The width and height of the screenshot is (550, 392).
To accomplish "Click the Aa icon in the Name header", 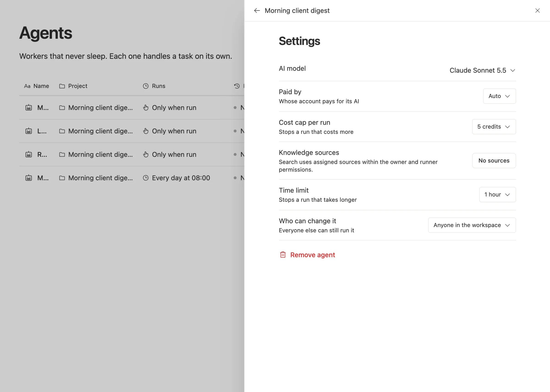I will pyautogui.click(x=27, y=86).
